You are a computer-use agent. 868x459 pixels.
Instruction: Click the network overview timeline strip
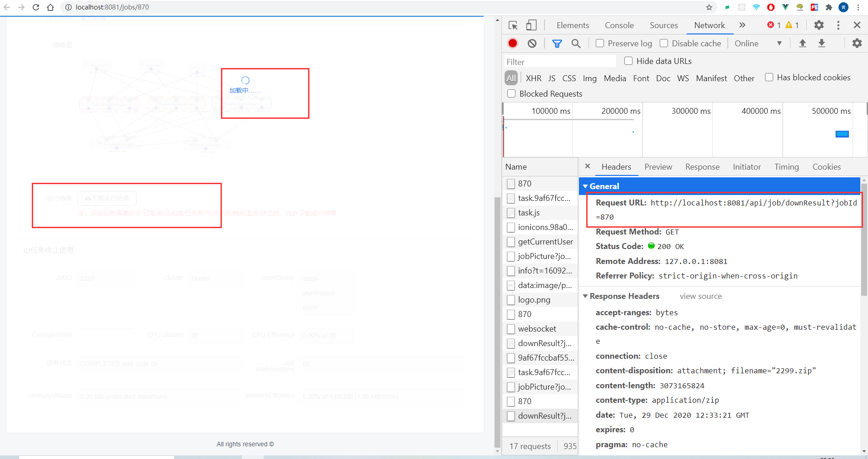(681, 132)
